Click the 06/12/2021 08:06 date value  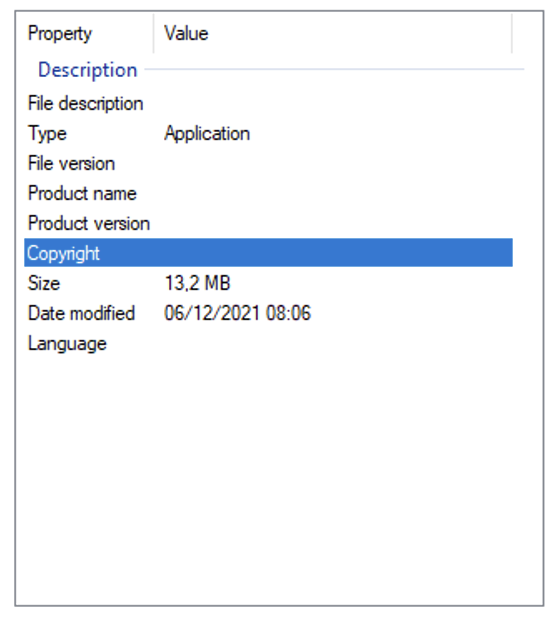point(238,313)
